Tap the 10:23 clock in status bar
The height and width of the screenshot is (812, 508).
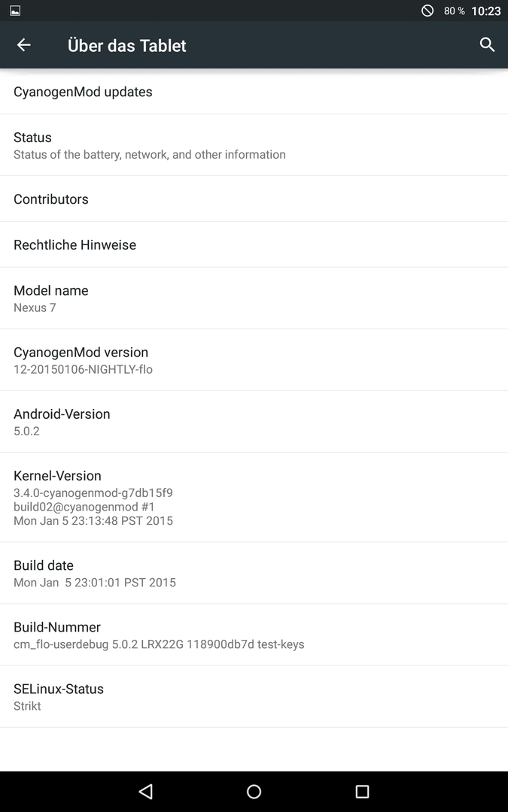(x=485, y=11)
